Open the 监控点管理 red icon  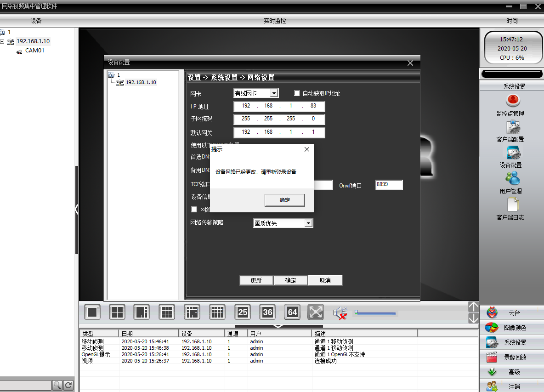tap(513, 100)
